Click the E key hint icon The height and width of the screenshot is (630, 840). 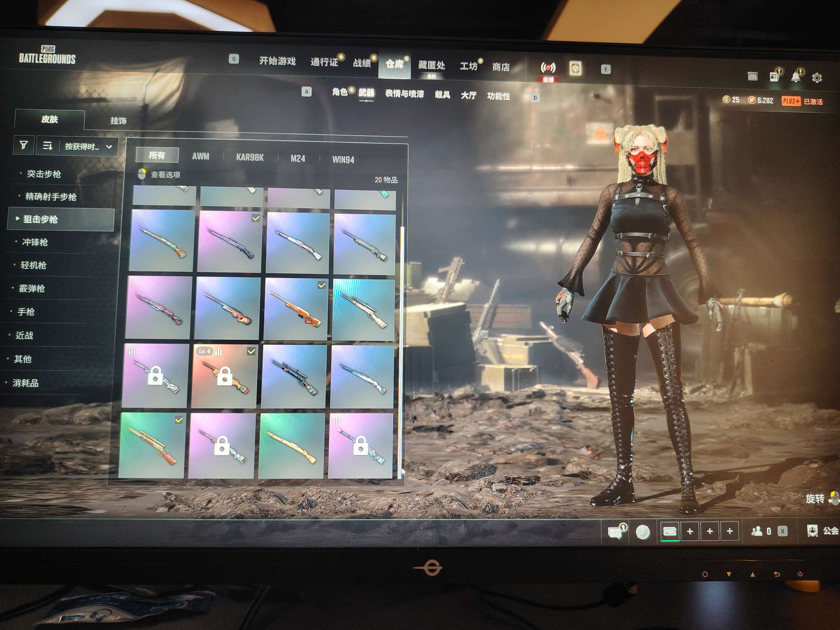pyautogui.click(x=606, y=69)
